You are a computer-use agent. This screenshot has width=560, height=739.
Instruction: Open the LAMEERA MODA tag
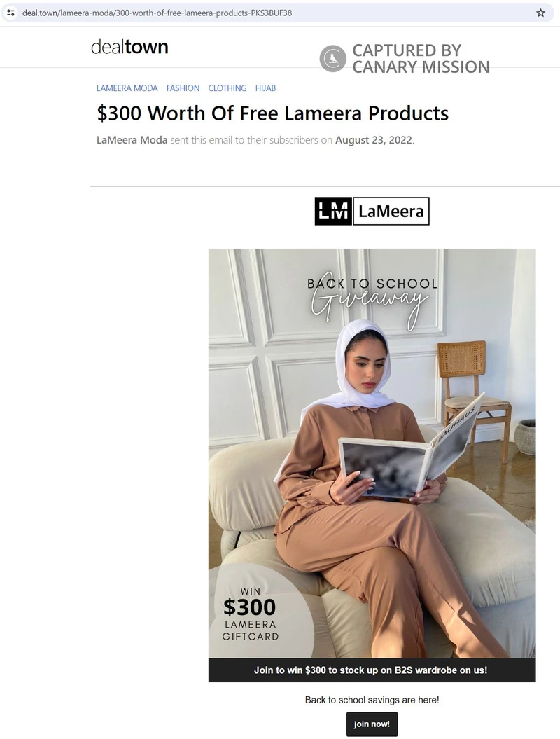(x=127, y=88)
